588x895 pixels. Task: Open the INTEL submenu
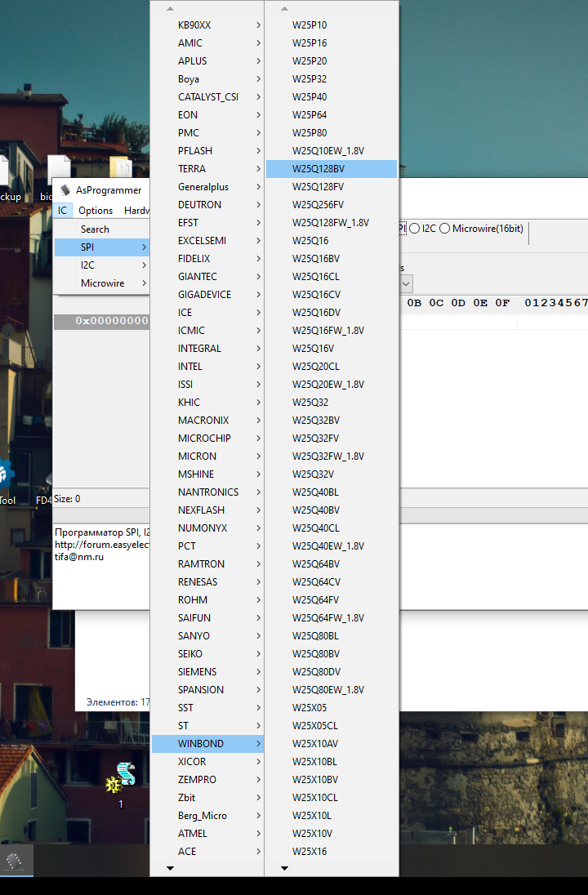[207, 367]
